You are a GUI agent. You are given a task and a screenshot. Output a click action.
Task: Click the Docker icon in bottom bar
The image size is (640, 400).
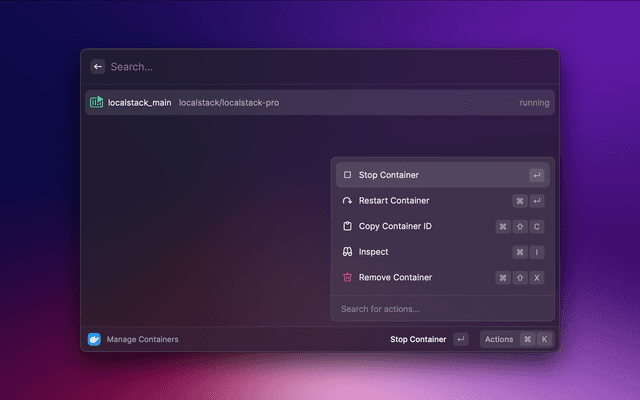pyautogui.click(x=95, y=339)
